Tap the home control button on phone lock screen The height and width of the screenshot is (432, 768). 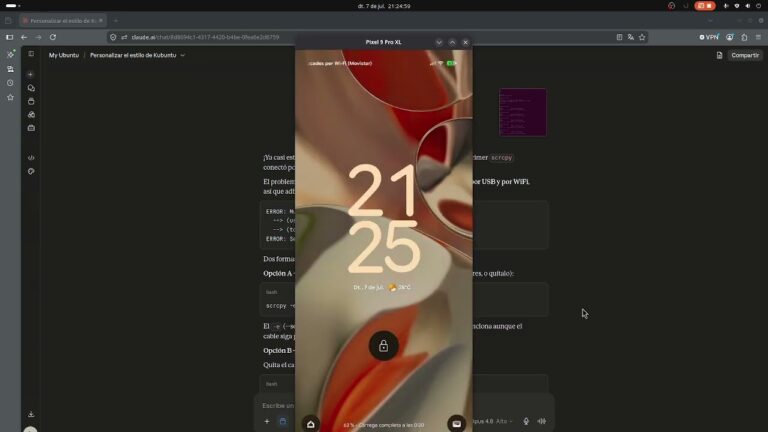pyautogui.click(x=311, y=424)
